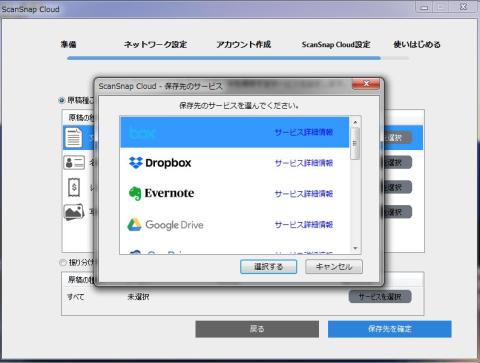
Task: Click service select button for receipt row
Action: click(398, 187)
